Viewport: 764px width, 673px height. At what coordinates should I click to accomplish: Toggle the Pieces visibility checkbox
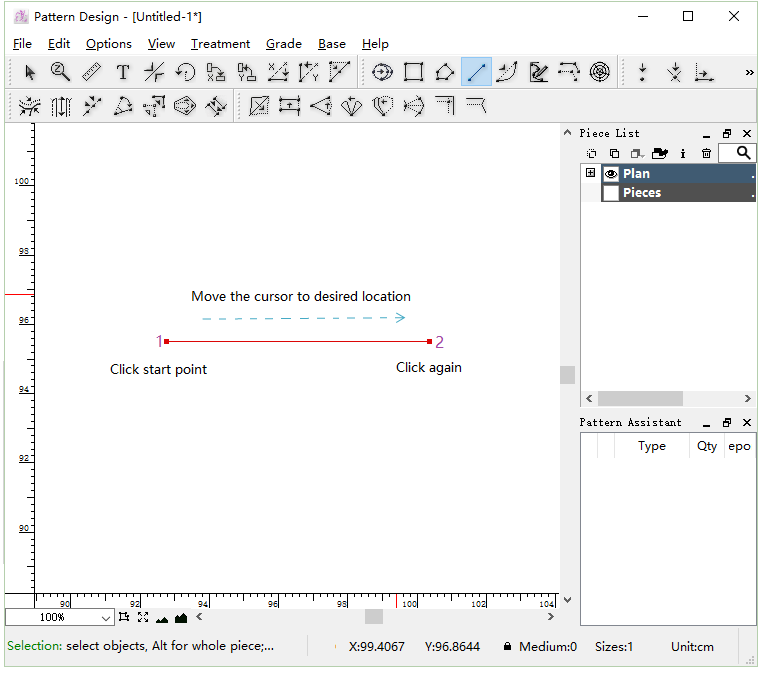(x=610, y=193)
